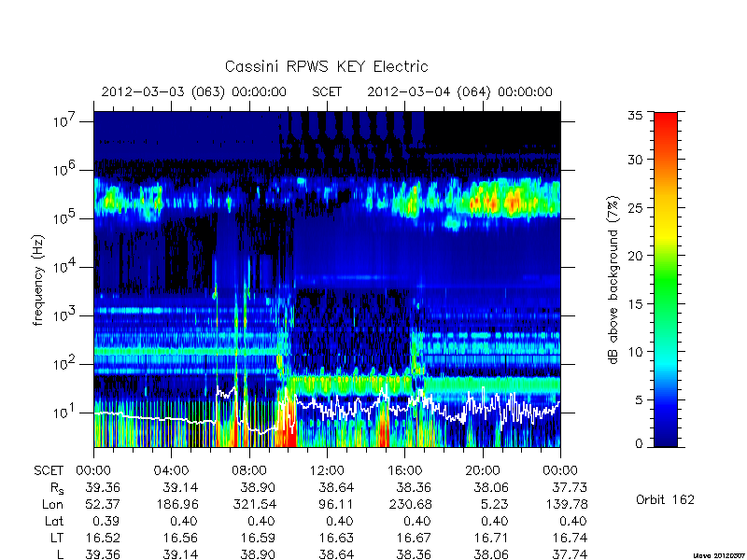Click the Lon value 5.23
The image size is (747, 560).
point(496,504)
